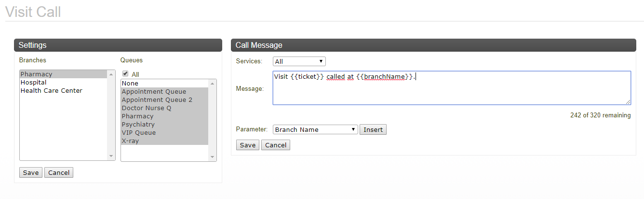Cancel the Call Message changes
Viewport: 644px width, 199px height.
click(276, 145)
